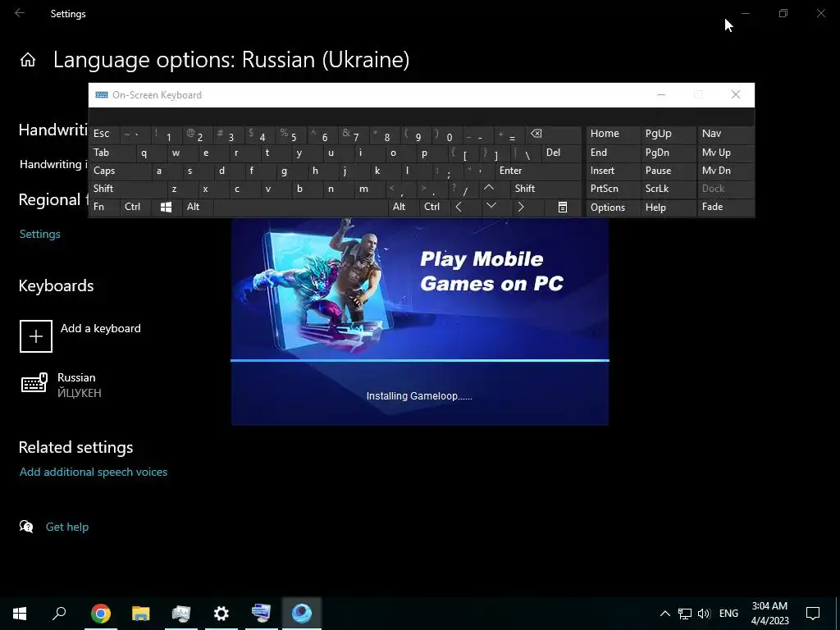Expand hidden system tray icons chevron
Viewport: 840px width, 630px height.
(664, 614)
